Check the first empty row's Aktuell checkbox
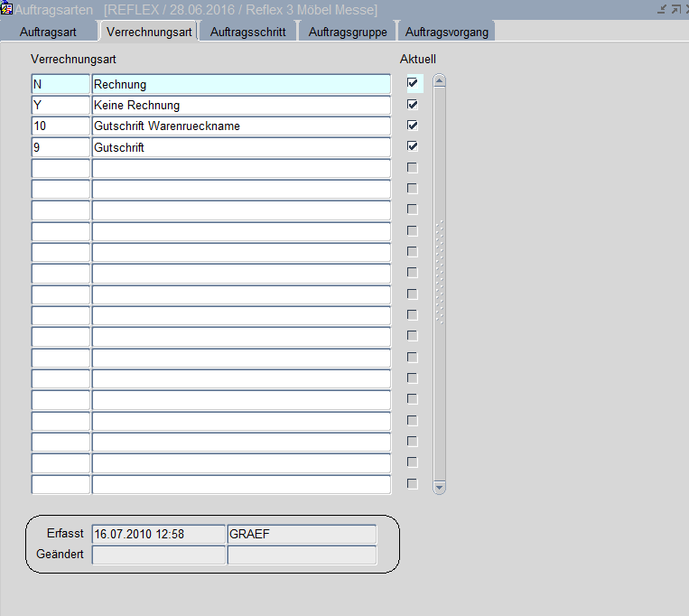689x616 pixels. [413, 168]
